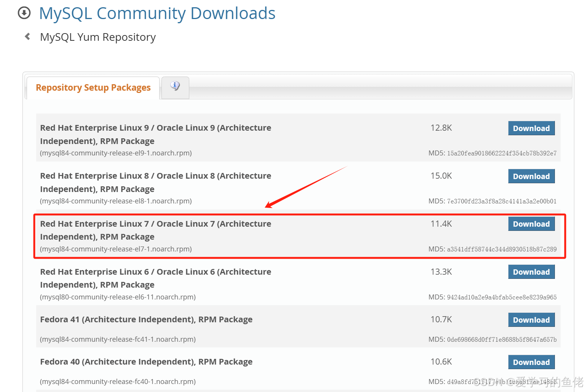Select filename mysql84-community-release-el8-1.noarch.rpm
The width and height of the screenshot is (585, 392).
coord(116,201)
